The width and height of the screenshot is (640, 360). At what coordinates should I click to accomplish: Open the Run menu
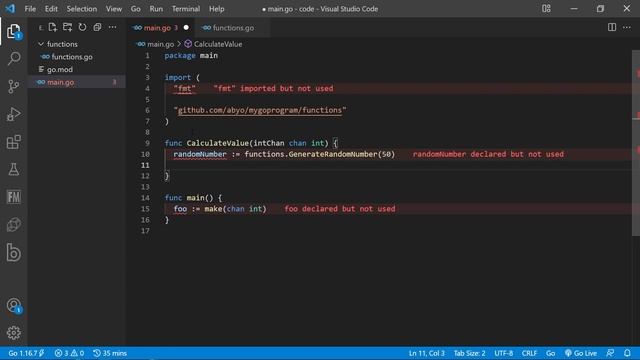pos(156,9)
